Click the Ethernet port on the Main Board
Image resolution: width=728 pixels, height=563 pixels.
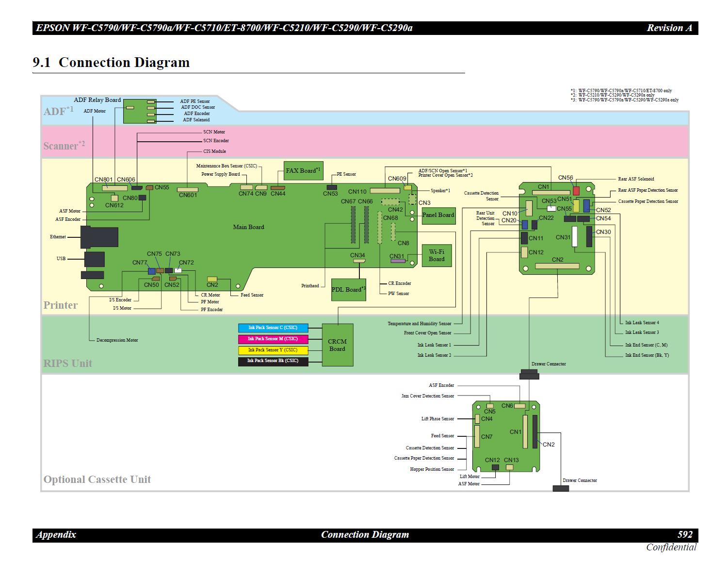(x=99, y=237)
